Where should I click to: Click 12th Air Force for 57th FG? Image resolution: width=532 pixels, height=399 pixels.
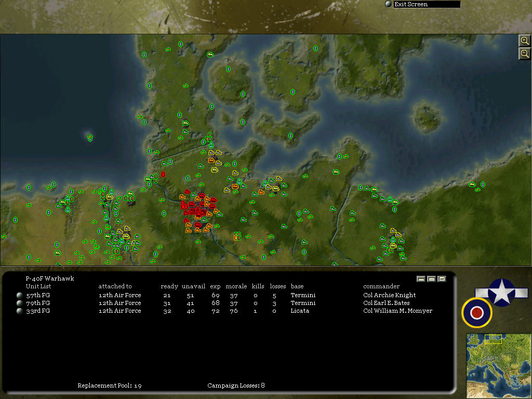tap(120, 295)
